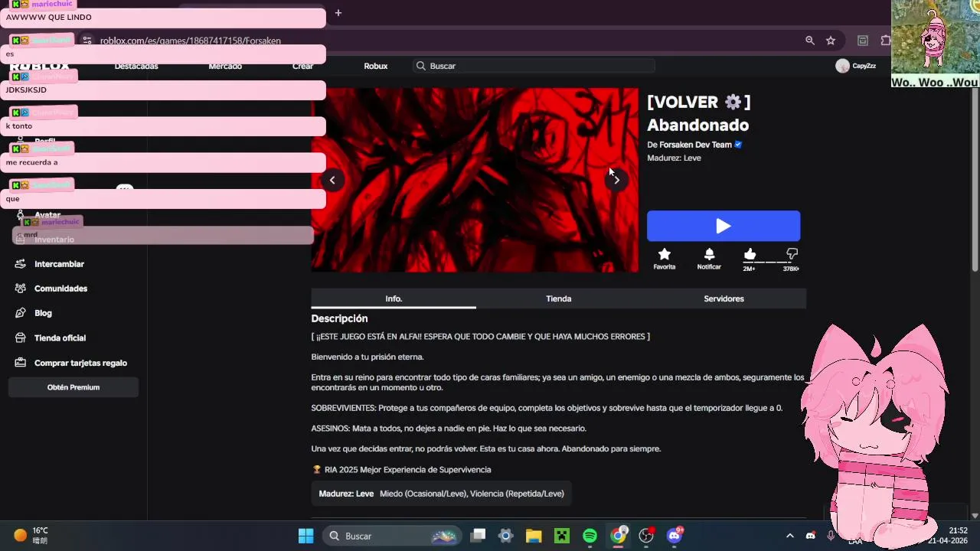Viewport: 980px width, 551px height.
Task: Open the Tienda oficial sidebar icon
Action: tap(21, 337)
